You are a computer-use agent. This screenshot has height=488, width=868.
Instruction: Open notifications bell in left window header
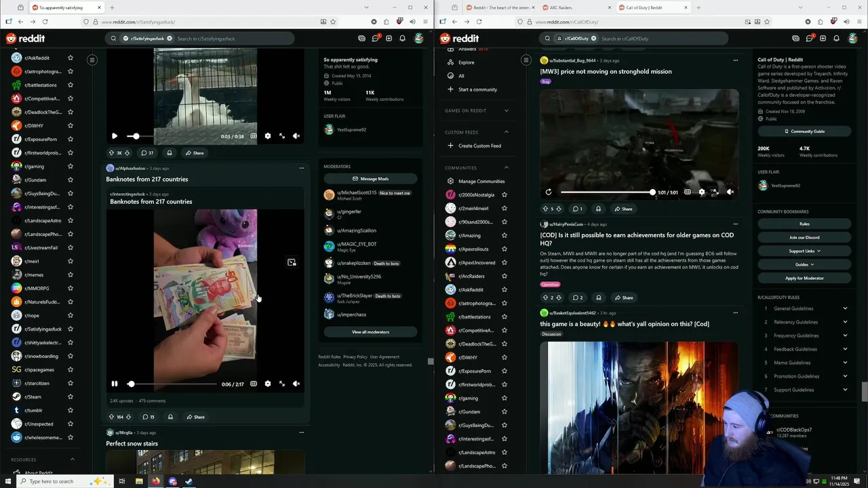[402, 39]
